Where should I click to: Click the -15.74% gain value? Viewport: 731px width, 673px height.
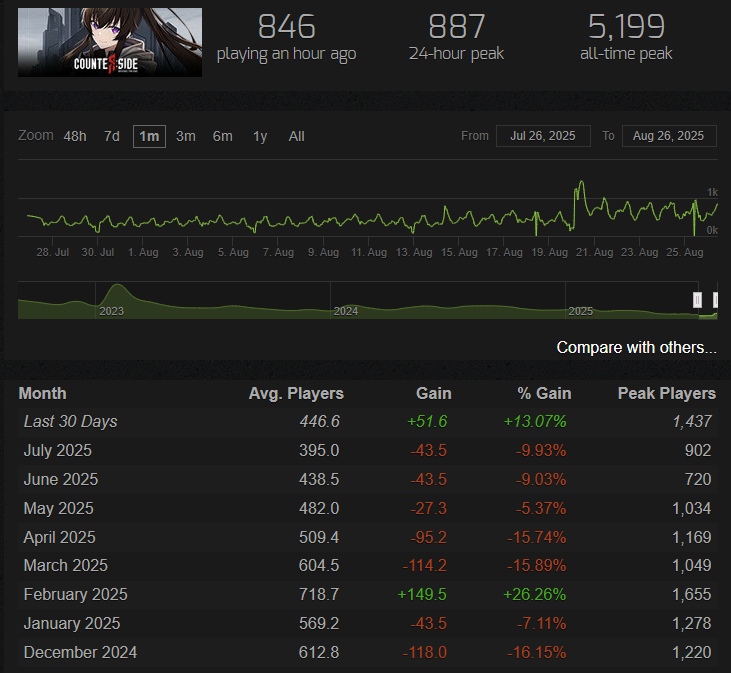[537, 537]
